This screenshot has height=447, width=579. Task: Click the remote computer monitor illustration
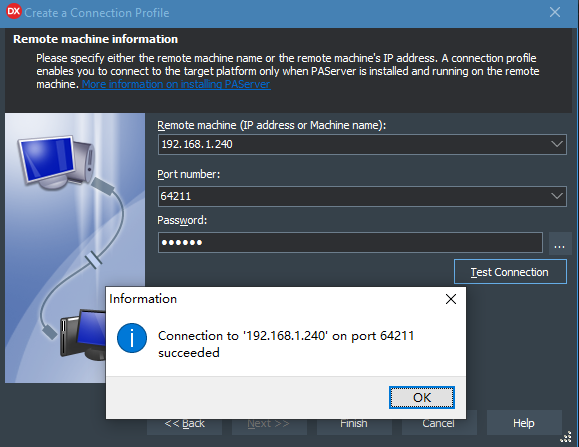[x=56, y=161]
